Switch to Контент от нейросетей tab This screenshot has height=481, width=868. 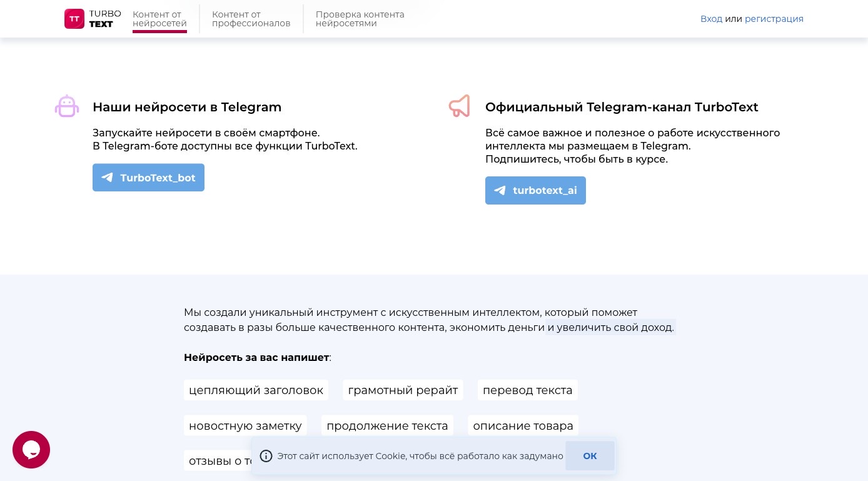159,19
